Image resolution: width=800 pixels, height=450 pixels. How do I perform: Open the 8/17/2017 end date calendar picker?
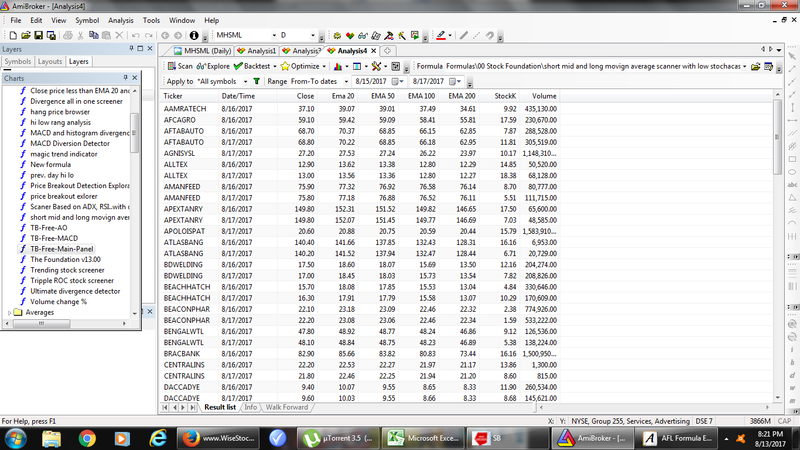pos(455,81)
